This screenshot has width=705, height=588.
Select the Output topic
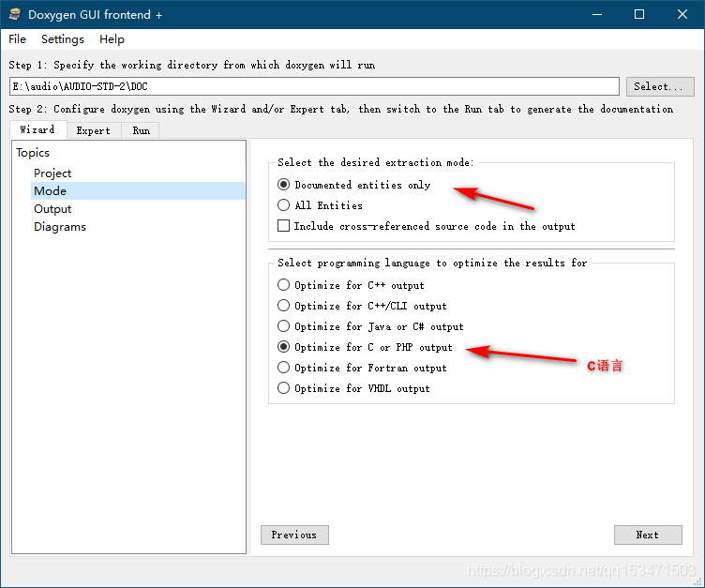pyautogui.click(x=52, y=209)
